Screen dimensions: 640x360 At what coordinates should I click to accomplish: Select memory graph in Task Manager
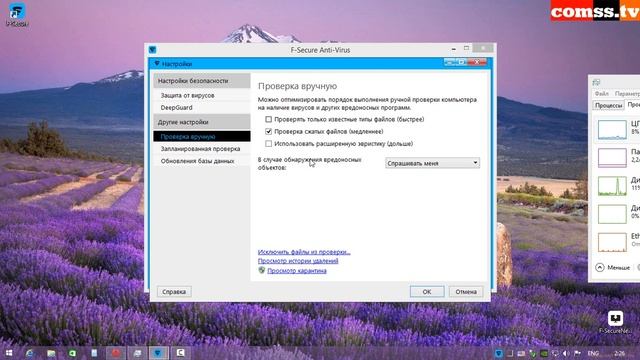click(612, 158)
